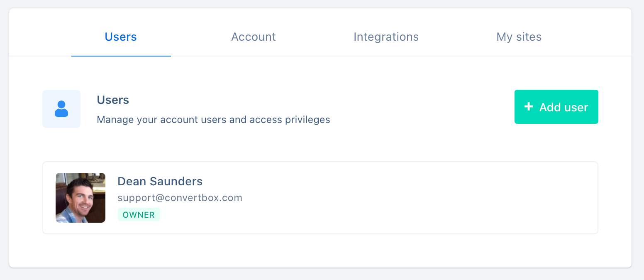
Task: Switch to the Account tab
Action: point(254,37)
